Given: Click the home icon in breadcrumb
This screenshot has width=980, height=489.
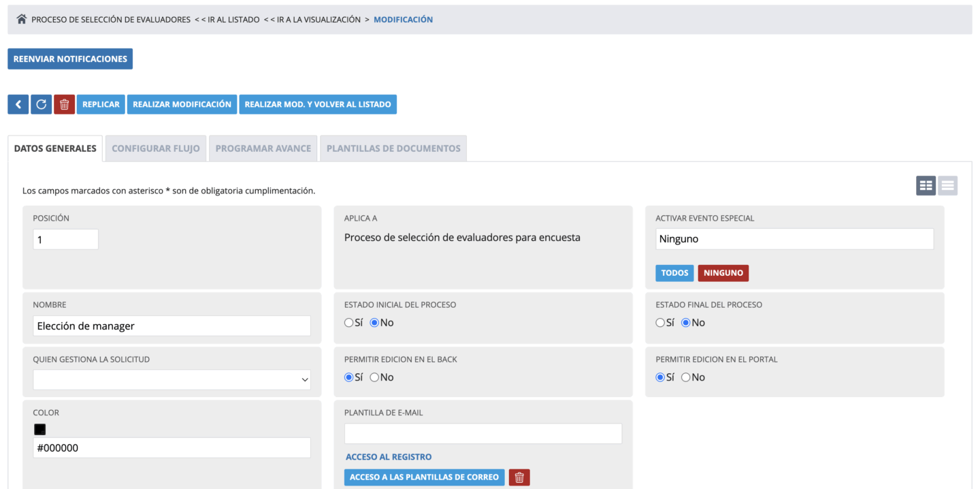Looking at the screenshot, I should (x=22, y=20).
